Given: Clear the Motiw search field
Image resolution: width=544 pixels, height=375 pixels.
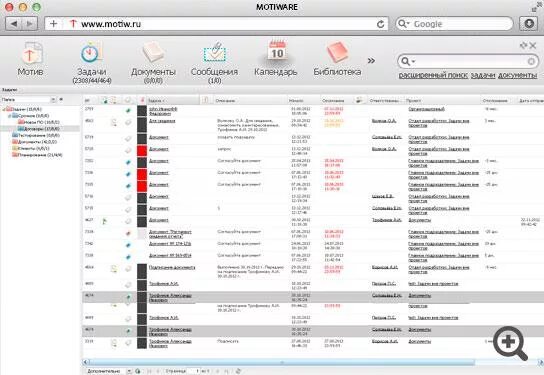Looking at the screenshot, I should (x=531, y=62).
